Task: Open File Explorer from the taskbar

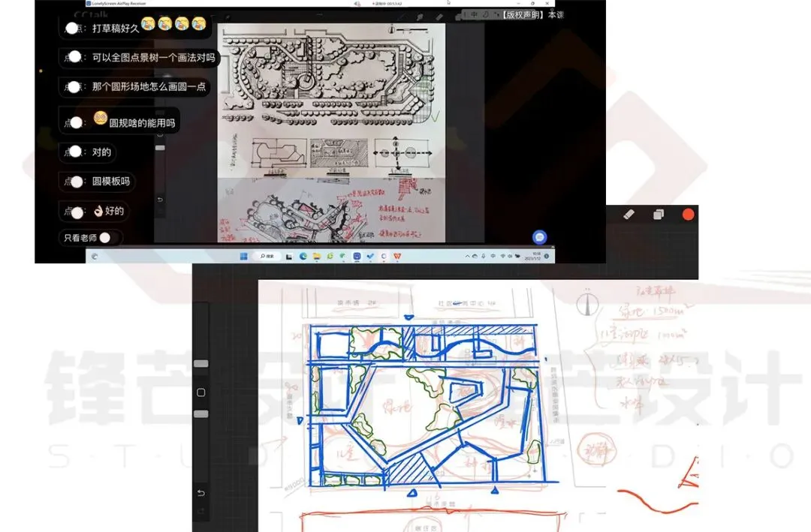Action: click(x=317, y=256)
